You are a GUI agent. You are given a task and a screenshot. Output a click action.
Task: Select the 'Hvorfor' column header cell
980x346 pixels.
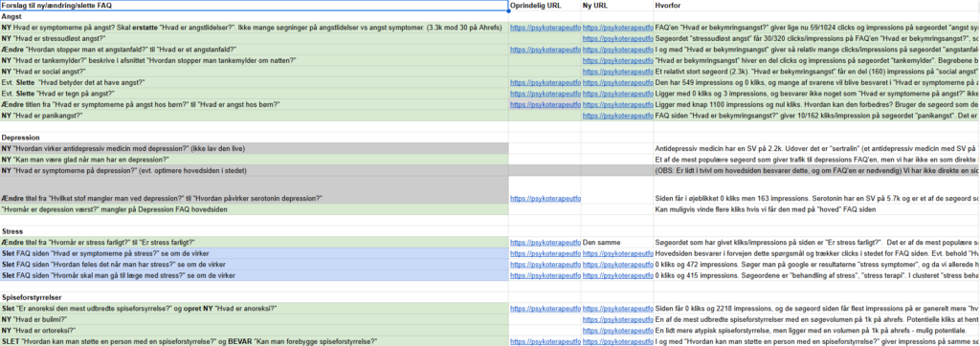tap(816, 6)
